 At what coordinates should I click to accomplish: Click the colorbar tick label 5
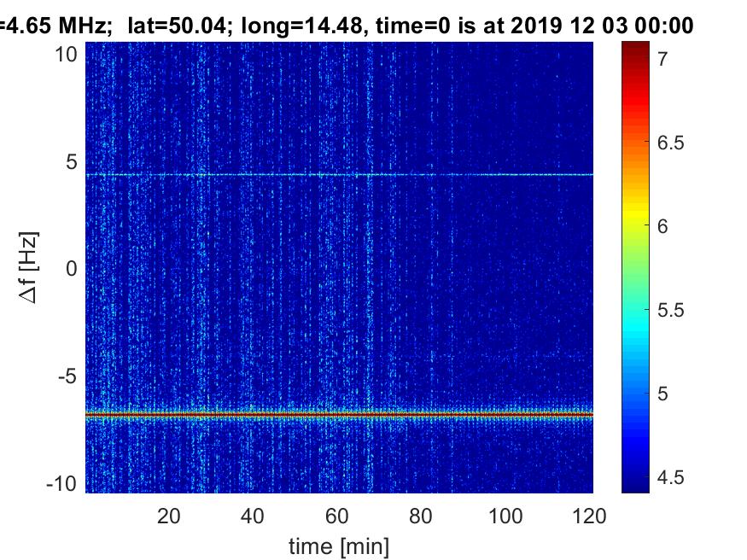point(662,394)
